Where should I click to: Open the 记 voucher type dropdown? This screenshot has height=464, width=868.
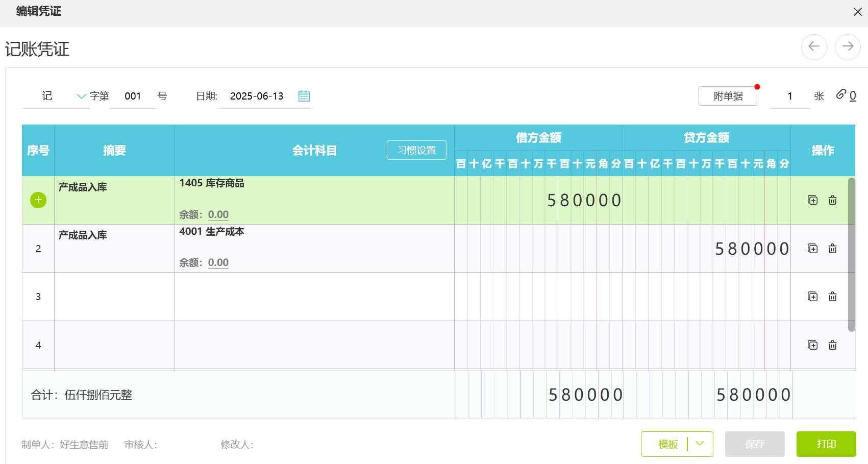coord(81,95)
